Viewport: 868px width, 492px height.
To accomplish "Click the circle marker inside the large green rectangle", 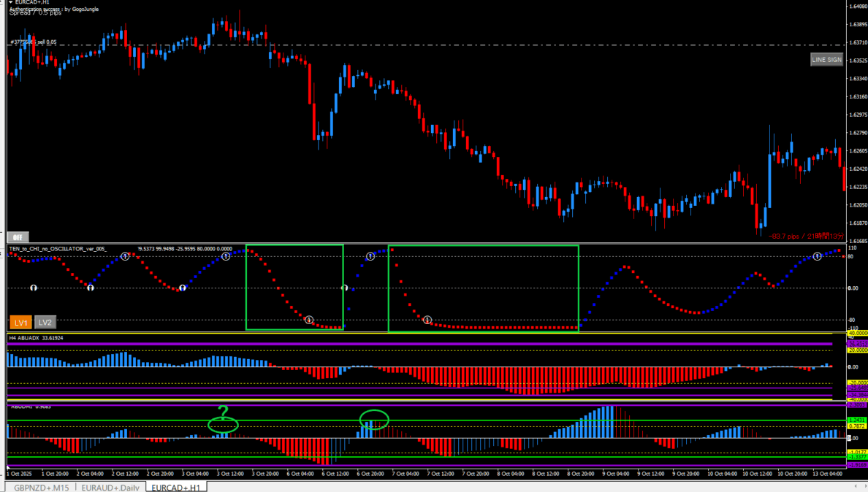I will 427,320.
